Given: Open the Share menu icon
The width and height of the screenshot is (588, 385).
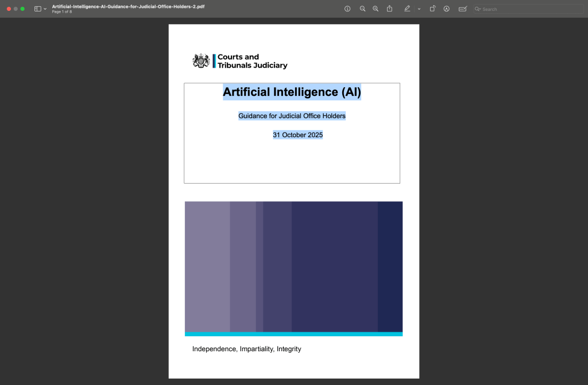Looking at the screenshot, I should [390, 9].
